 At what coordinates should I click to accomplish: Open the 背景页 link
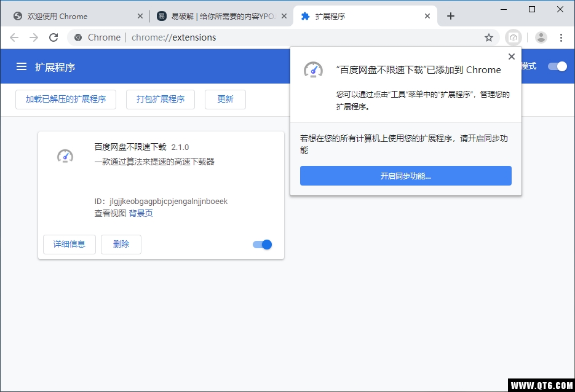(141, 213)
